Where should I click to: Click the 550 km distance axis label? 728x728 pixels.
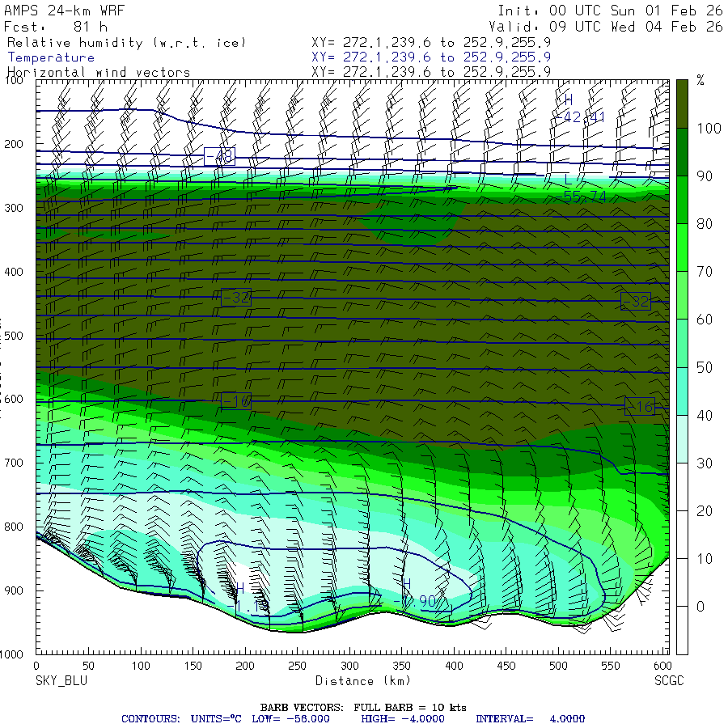[x=611, y=666]
